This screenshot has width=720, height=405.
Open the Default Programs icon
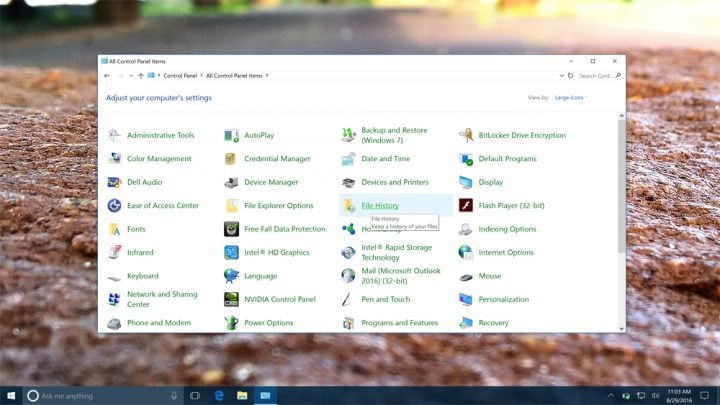pos(466,159)
